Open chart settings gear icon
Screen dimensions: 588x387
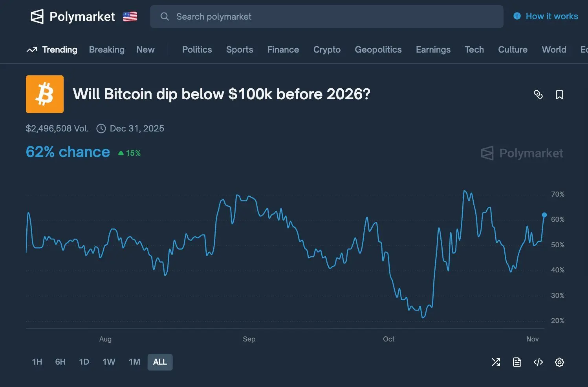tap(559, 362)
